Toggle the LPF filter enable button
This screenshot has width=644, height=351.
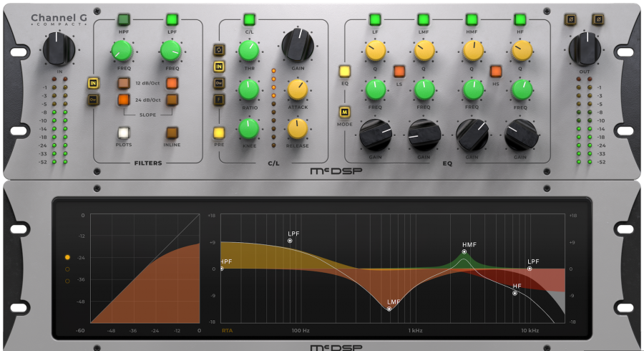(x=172, y=19)
